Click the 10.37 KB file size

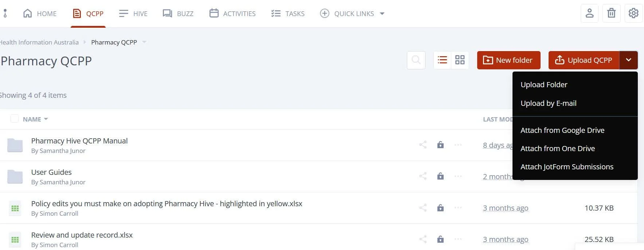click(599, 208)
